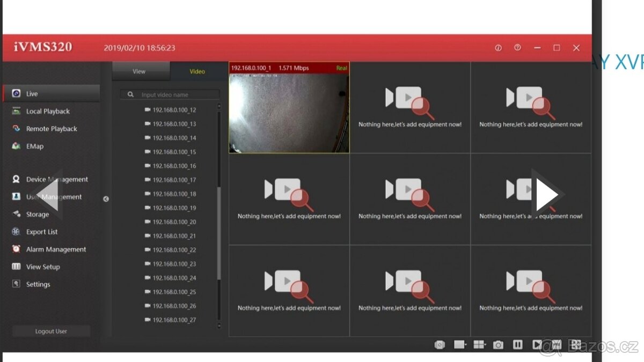Viewport: 644px width, 362px height.
Task: Select the Video tab
Action: [x=197, y=71]
